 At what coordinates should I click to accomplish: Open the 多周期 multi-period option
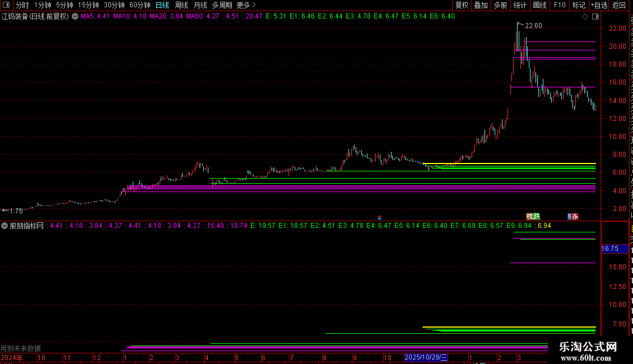tap(222, 5)
